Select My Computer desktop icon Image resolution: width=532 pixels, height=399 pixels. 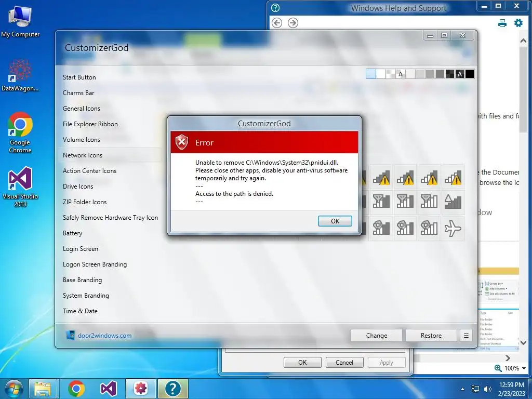(20, 22)
